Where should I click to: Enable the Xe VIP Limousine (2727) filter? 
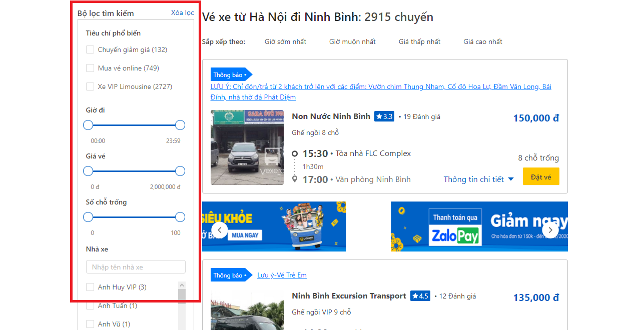tap(90, 86)
